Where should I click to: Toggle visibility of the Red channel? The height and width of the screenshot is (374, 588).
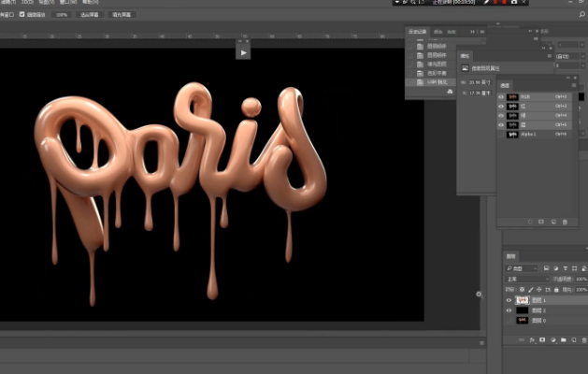pyautogui.click(x=501, y=107)
